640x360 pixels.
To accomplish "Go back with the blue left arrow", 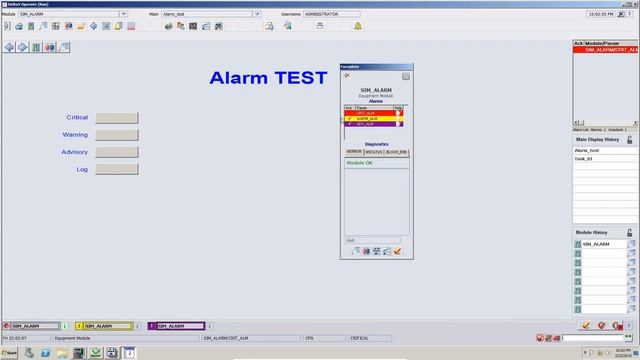I will click(x=9, y=47).
